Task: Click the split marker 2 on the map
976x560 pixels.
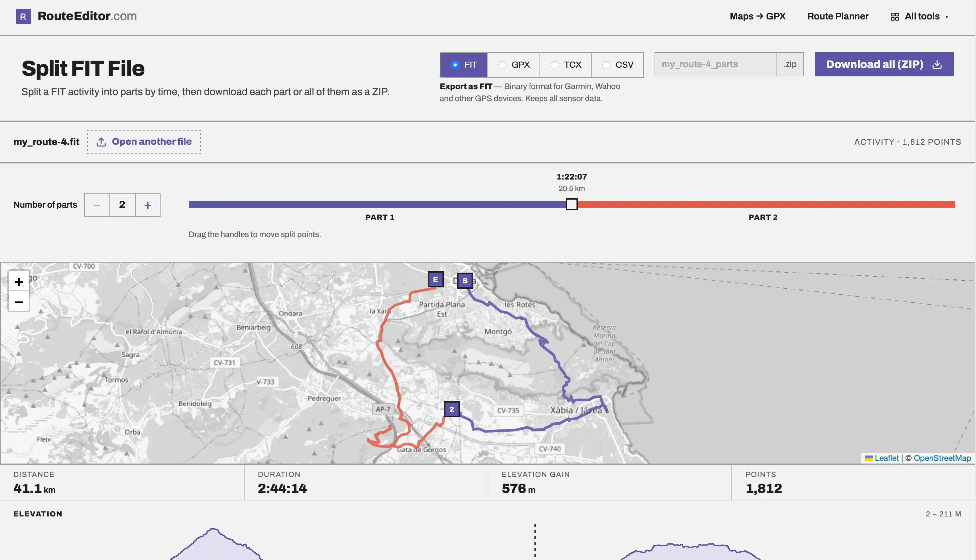Action: (x=451, y=409)
